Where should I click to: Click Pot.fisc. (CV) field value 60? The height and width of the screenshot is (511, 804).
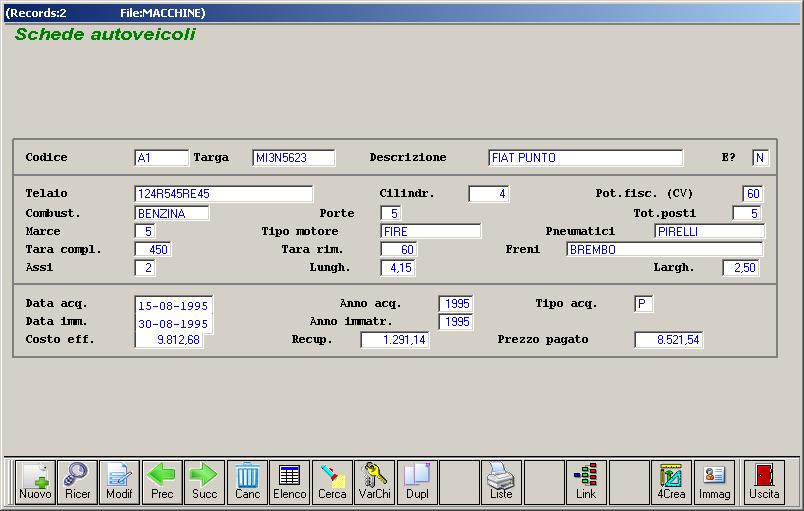click(x=753, y=194)
